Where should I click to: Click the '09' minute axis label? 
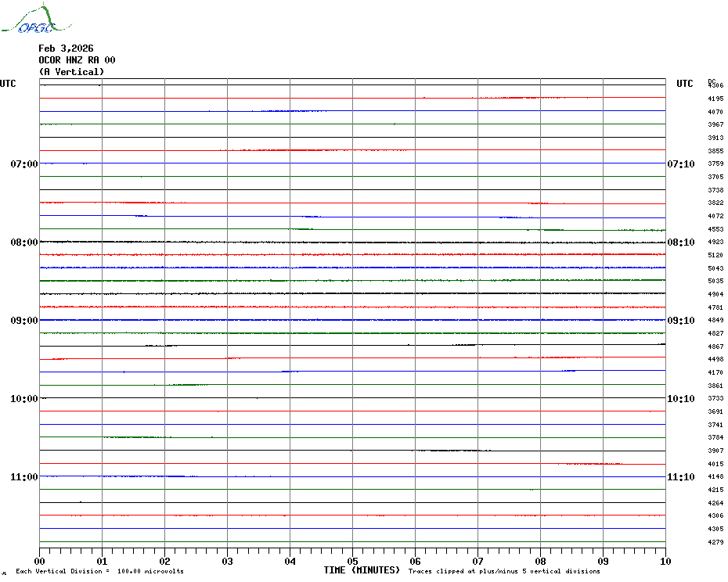pyautogui.click(x=603, y=562)
